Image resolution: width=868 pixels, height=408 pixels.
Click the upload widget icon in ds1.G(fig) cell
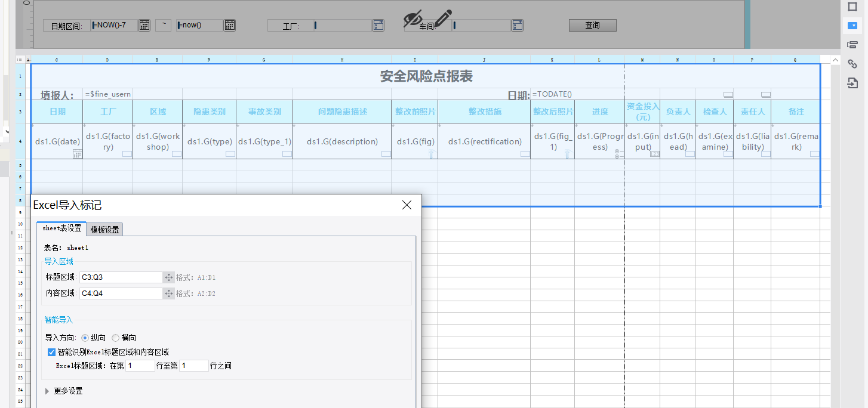pyautogui.click(x=432, y=154)
